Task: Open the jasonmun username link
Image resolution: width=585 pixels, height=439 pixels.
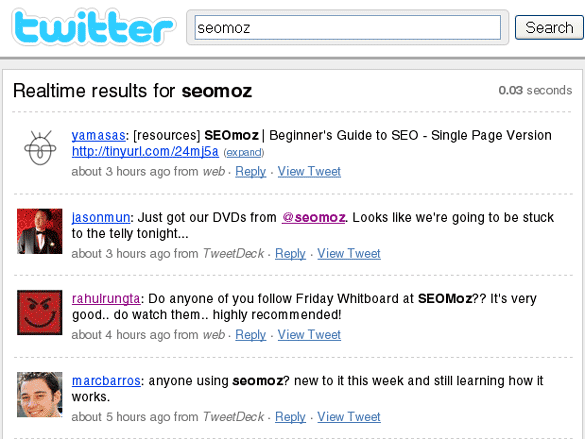Action: [101, 217]
